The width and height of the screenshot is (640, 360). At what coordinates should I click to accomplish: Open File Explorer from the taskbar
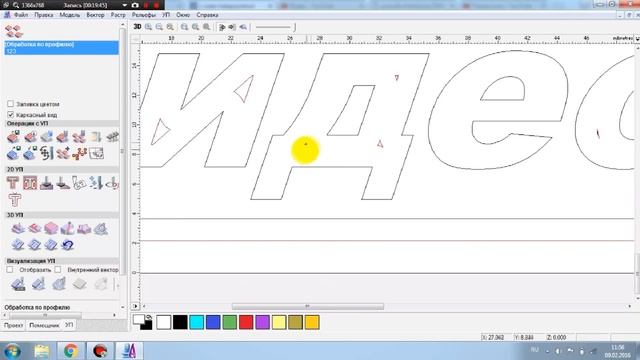[x=42, y=351]
